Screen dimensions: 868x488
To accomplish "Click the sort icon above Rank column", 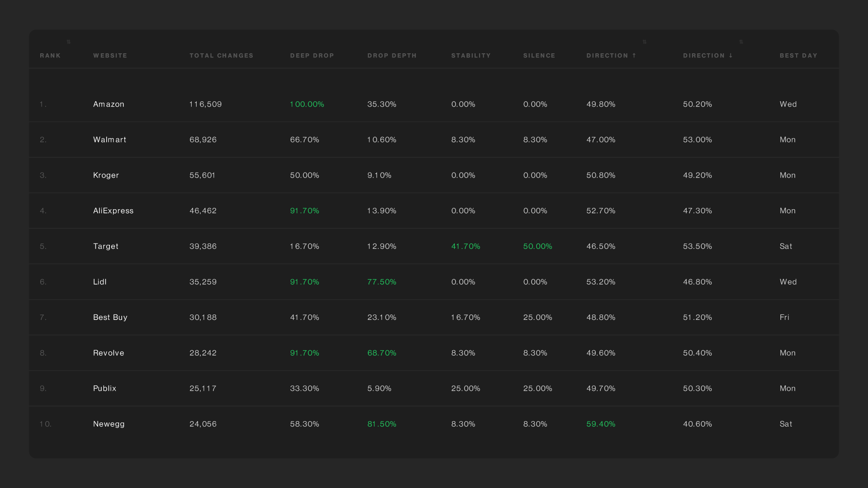I will pyautogui.click(x=69, y=42).
